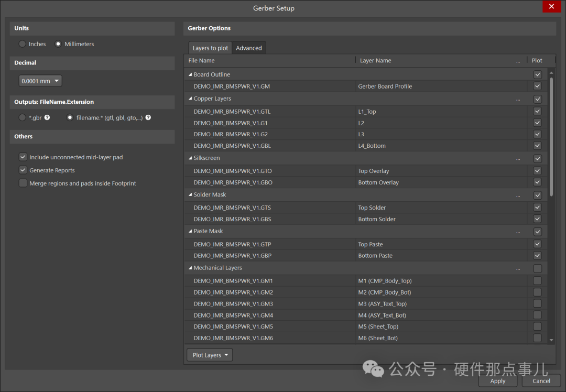Screen dimensions: 566x392
Task: Collapse the Copper Layers group
Action: click(190, 99)
